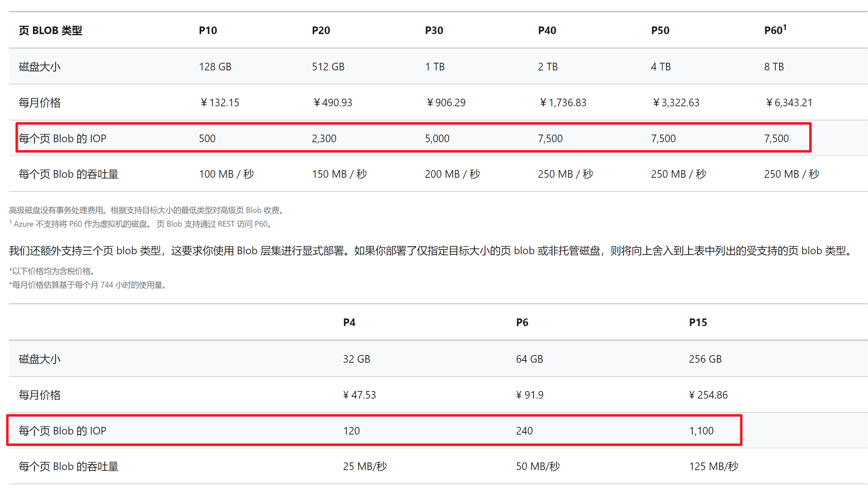Click the 2,300 IOP value for P20
Viewport: 868px width, 490px height.
pos(324,139)
